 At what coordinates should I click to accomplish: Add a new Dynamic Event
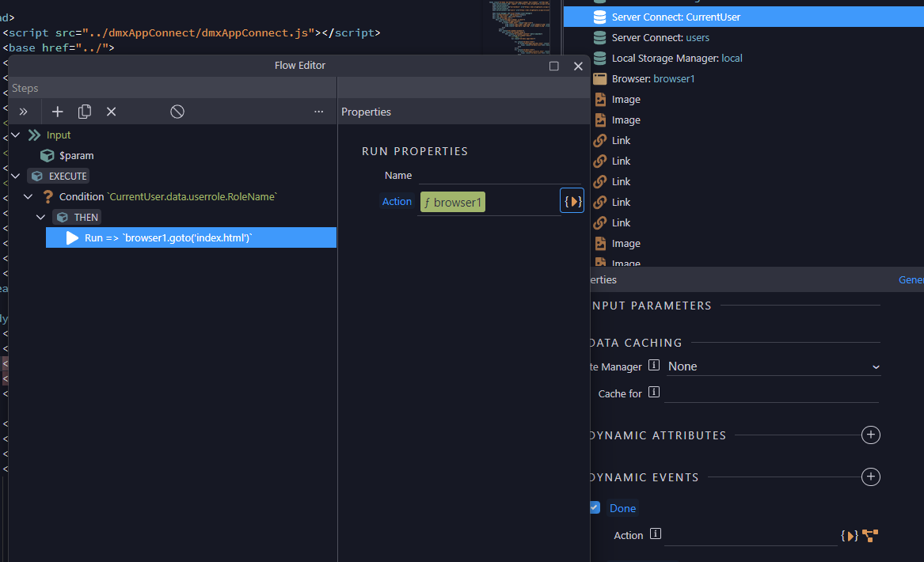(x=870, y=477)
